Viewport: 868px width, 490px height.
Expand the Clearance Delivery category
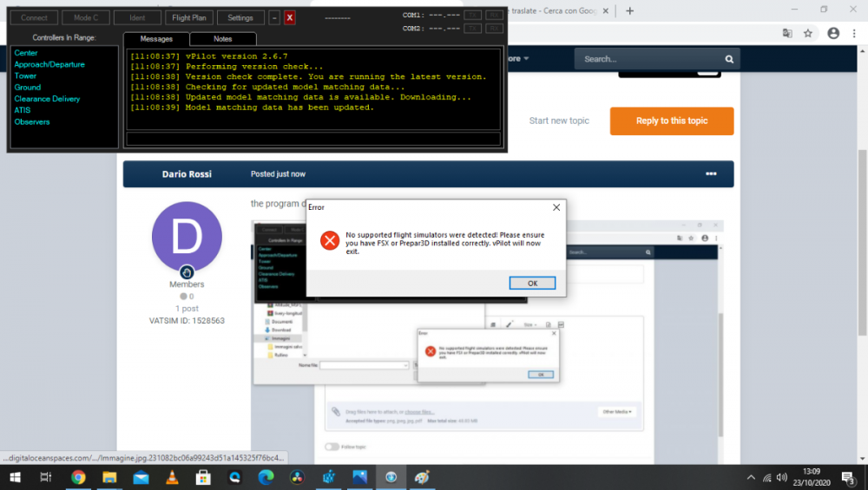tap(47, 99)
